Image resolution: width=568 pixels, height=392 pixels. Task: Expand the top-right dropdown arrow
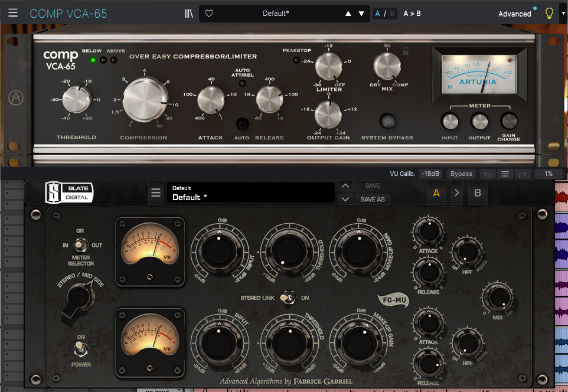[563, 14]
